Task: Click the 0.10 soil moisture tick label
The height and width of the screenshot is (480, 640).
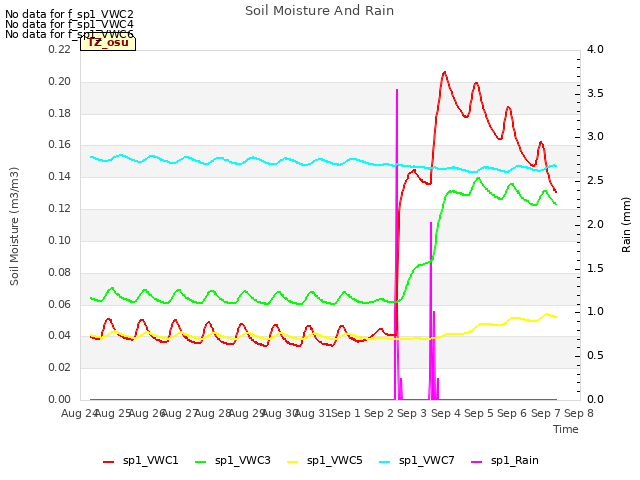Action: [x=60, y=240]
